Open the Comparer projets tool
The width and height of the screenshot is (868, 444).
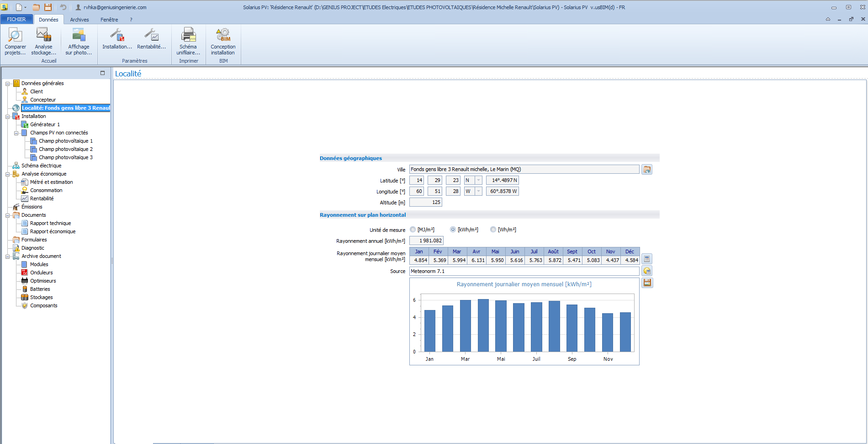pos(15,41)
